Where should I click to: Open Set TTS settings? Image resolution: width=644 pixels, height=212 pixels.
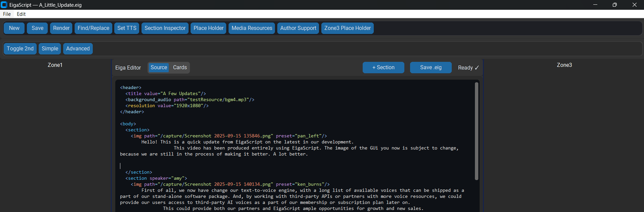(127, 28)
